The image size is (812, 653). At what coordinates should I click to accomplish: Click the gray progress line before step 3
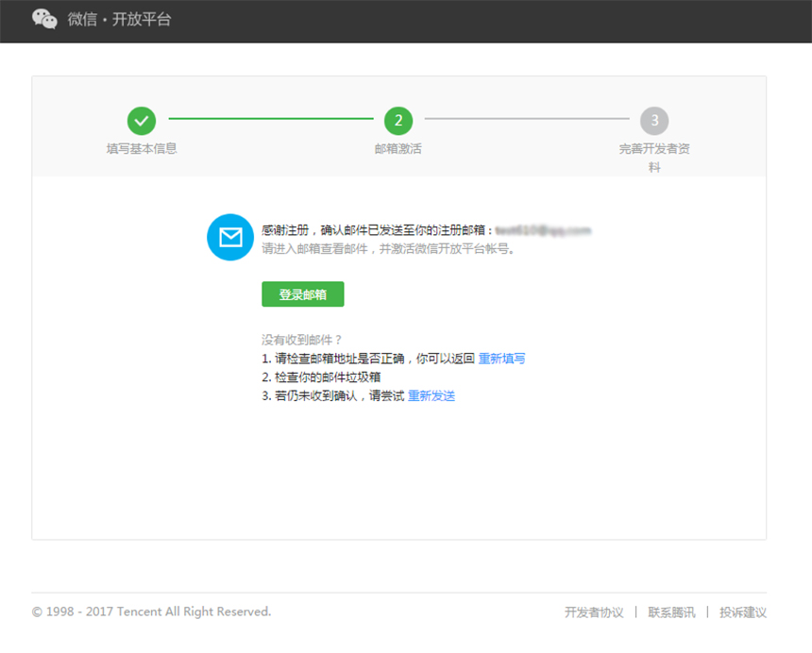pos(526,119)
